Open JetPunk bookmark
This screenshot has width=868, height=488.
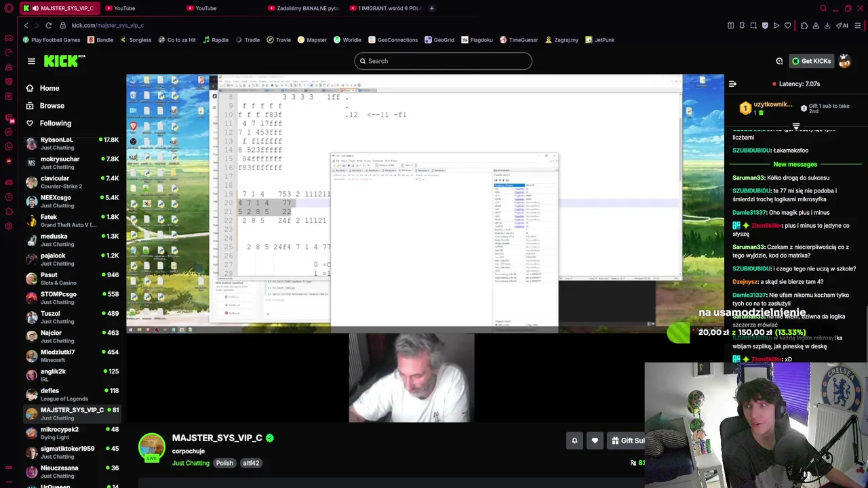(599, 40)
